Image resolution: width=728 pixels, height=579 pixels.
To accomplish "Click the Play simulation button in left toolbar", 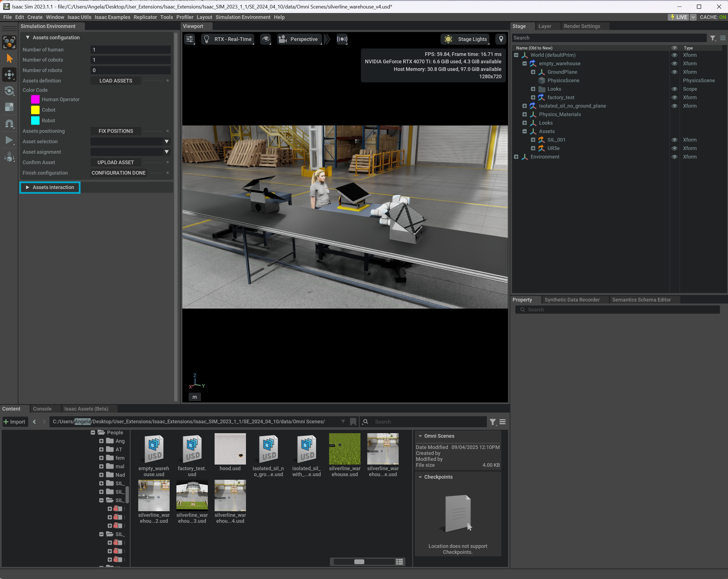I will click(9, 140).
